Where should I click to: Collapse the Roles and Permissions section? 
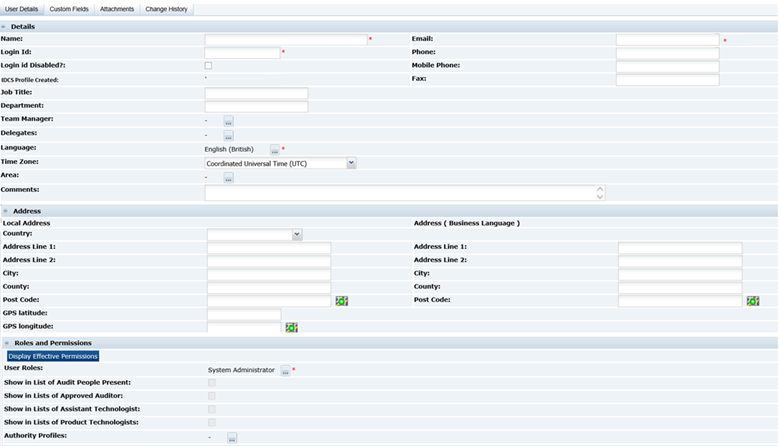(x=7, y=343)
